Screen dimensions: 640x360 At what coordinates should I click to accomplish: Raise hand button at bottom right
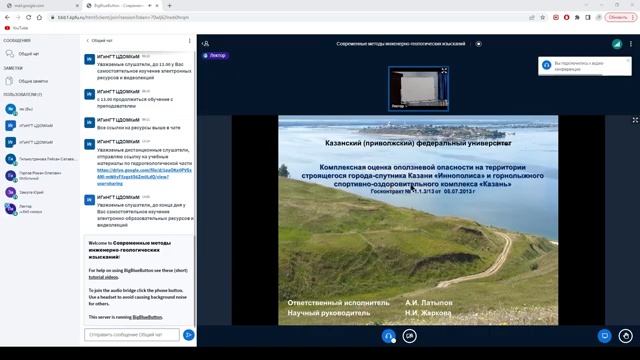[625, 336]
